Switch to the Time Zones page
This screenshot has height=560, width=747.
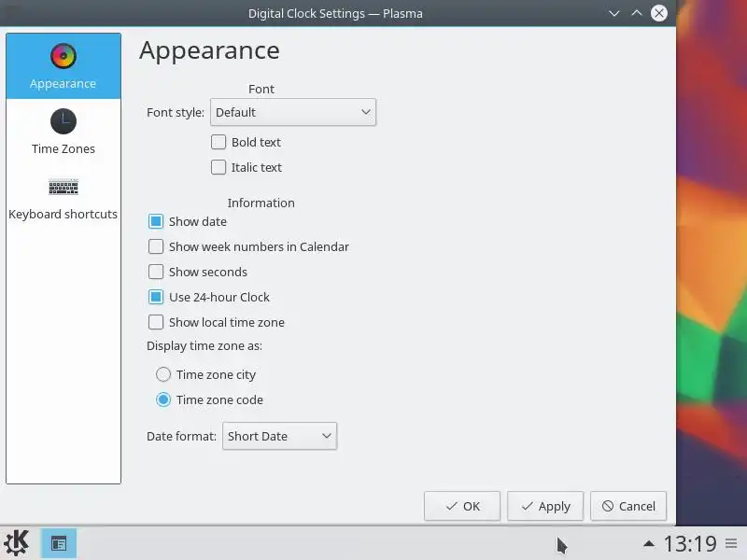click(63, 132)
